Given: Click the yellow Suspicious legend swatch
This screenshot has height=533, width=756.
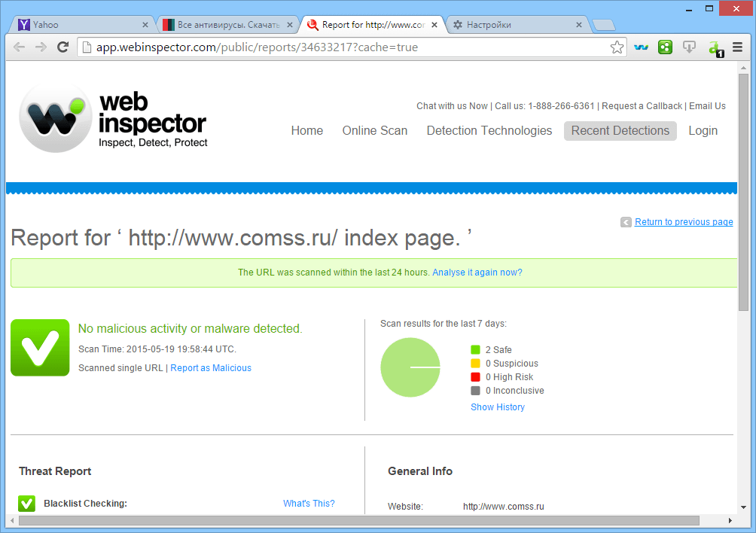Looking at the screenshot, I should (x=475, y=364).
